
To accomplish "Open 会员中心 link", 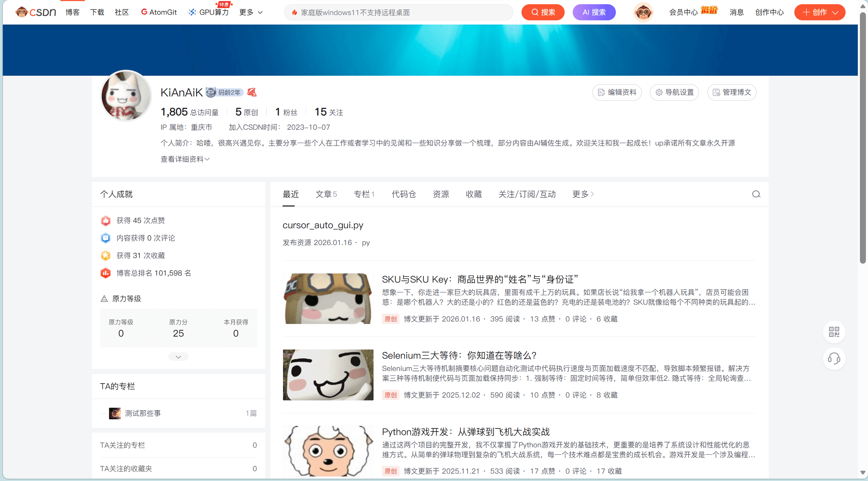I will (683, 12).
